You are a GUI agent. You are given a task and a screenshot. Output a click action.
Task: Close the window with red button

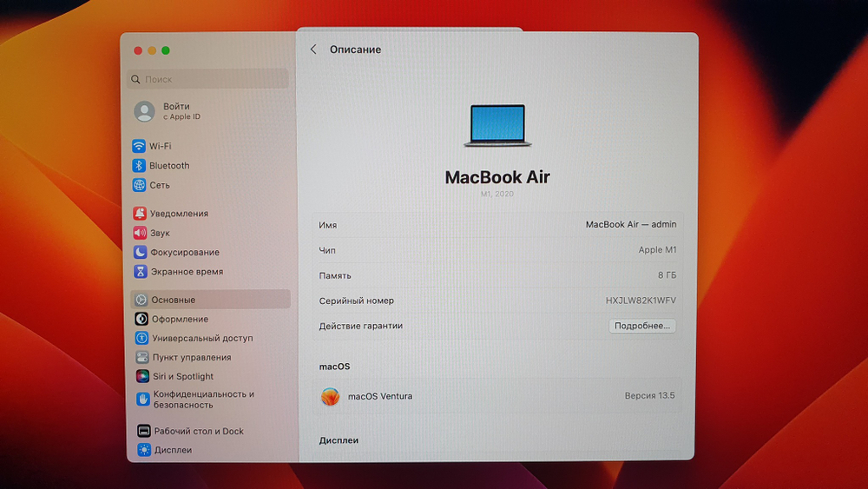pyautogui.click(x=138, y=50)
